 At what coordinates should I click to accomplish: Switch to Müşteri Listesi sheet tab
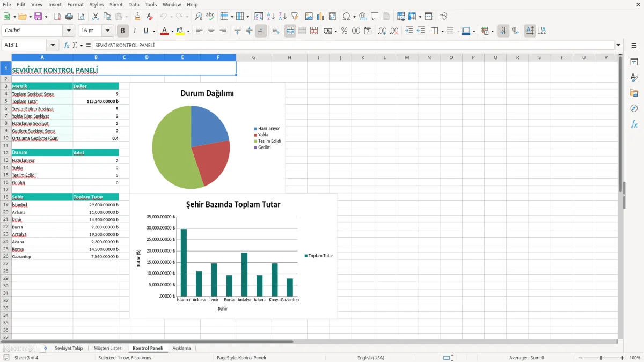point(108,348)
